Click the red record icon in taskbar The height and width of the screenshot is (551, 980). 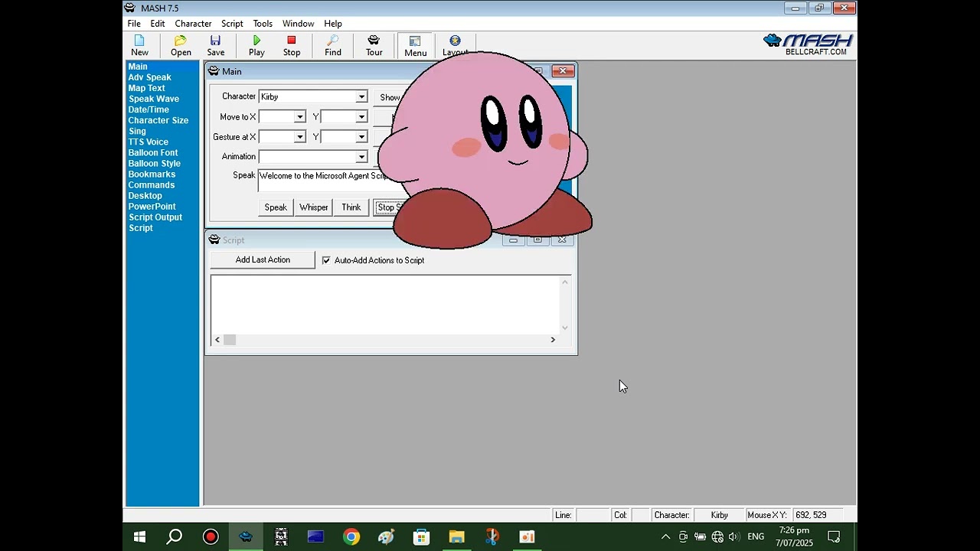click(x=211, y=537)
